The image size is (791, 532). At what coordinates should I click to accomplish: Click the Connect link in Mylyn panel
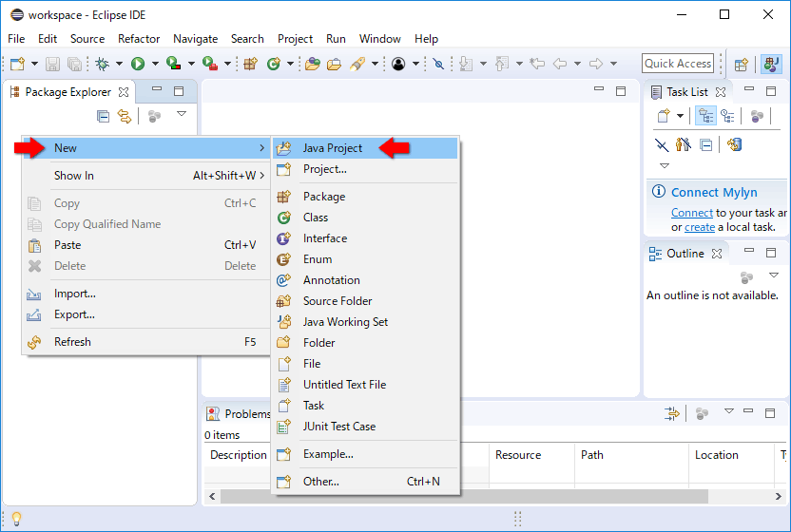(x=691, y=213)
